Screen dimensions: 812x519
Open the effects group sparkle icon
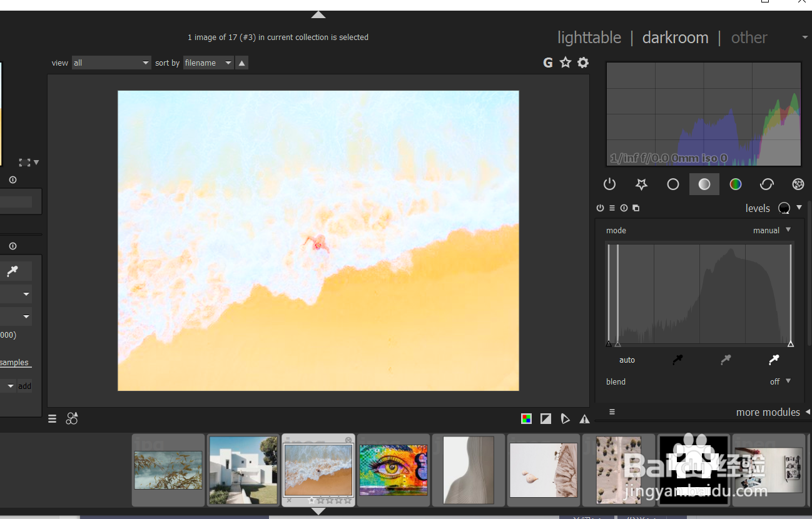[x=798, y=184]
